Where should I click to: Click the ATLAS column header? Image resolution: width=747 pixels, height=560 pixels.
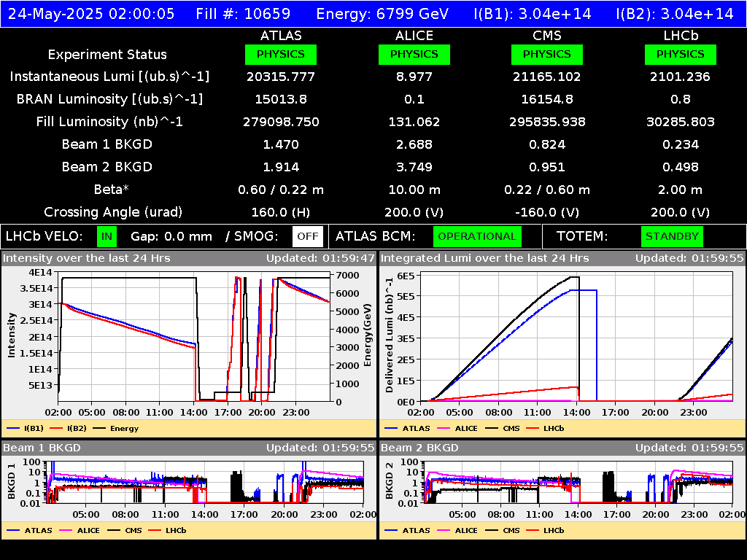click(x=281, y=36)
